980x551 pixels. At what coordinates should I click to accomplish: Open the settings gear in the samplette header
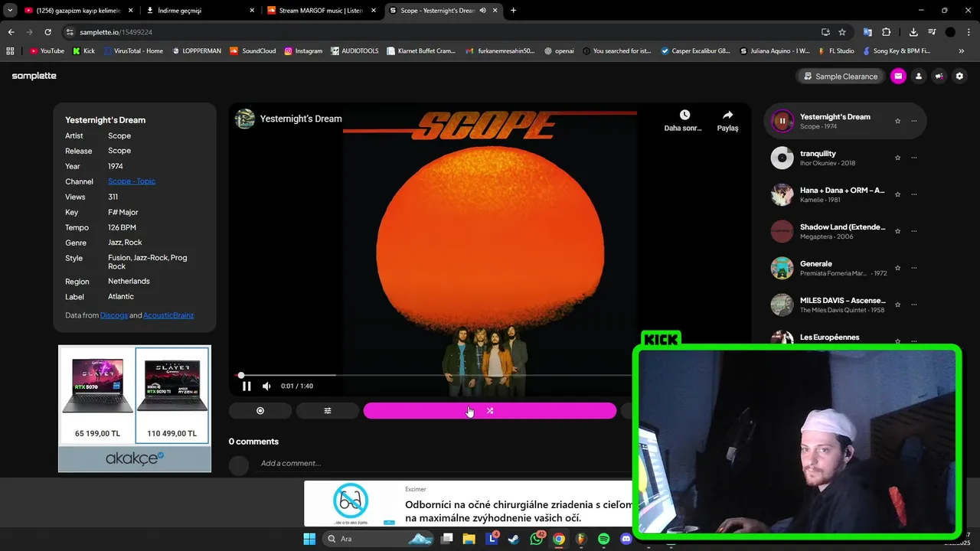tap(959, 77)
